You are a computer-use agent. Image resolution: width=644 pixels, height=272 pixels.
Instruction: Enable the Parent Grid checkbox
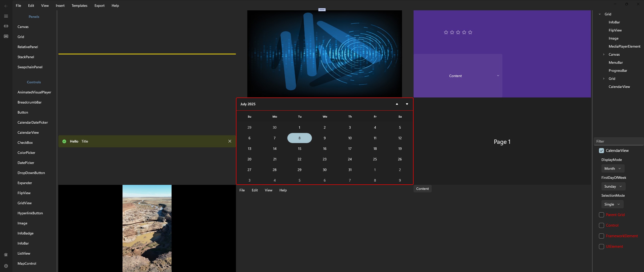point(601,215)
